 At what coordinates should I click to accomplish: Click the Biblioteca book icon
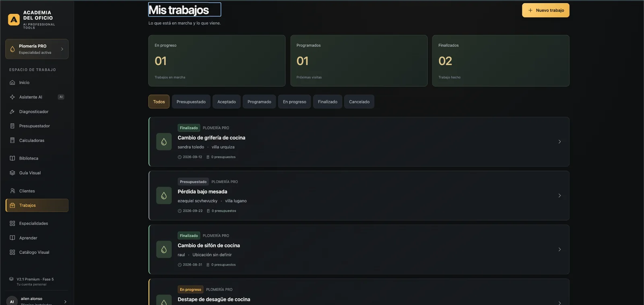click(x=12, y=158)
